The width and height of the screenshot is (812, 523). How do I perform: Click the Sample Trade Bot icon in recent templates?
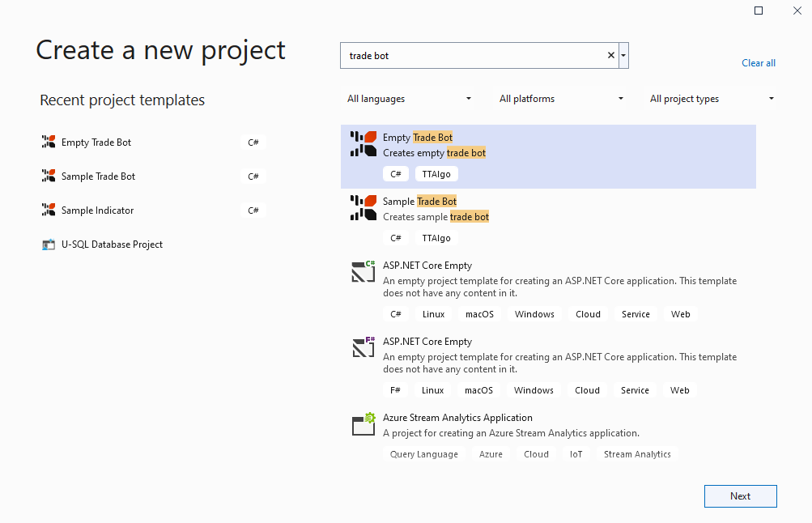49,176
